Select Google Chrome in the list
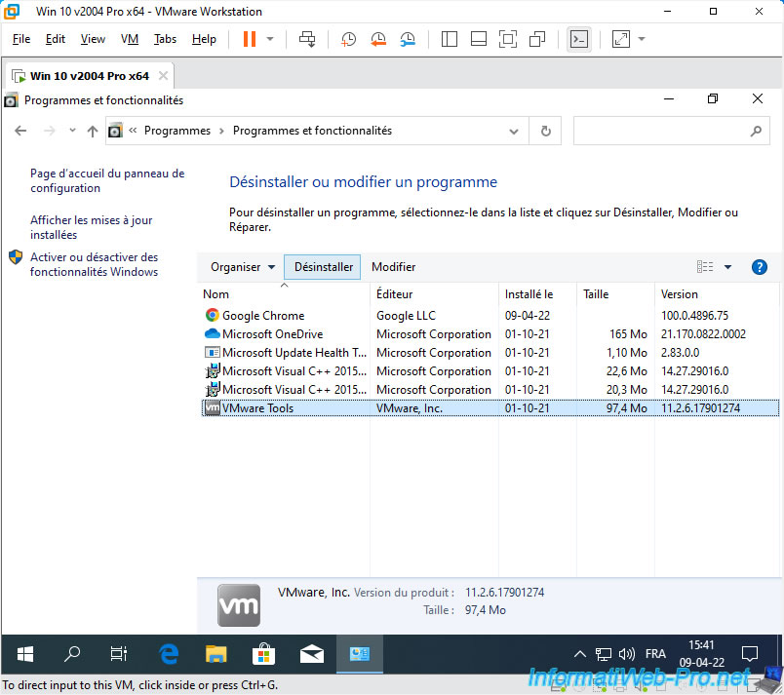The width and height of the screenshot is (784, 695). coord(490,316)
